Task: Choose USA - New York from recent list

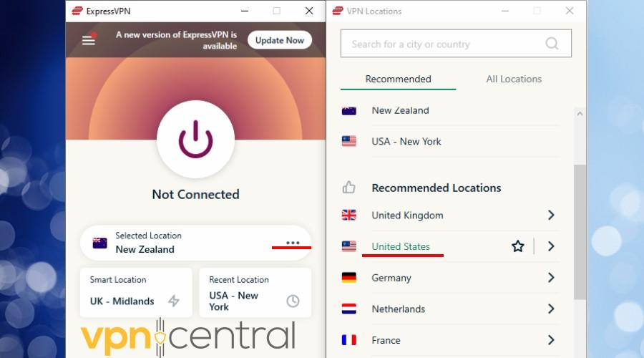Action: 451,141
